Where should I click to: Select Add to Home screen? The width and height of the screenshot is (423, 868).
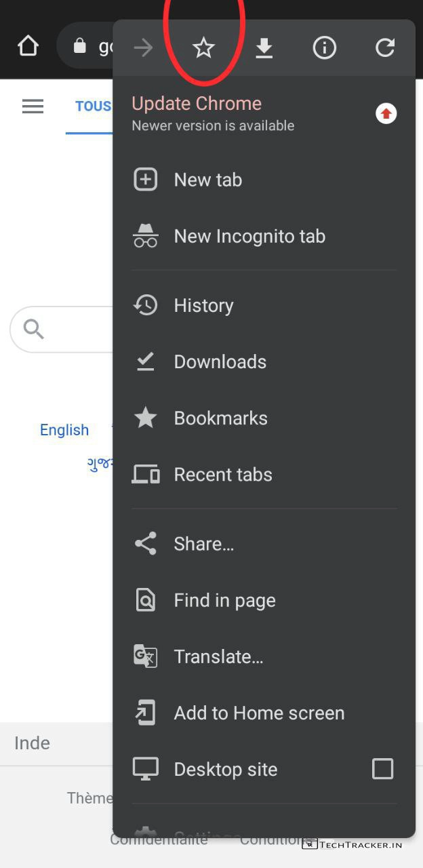pyautogui.click(x=259, y=713)
